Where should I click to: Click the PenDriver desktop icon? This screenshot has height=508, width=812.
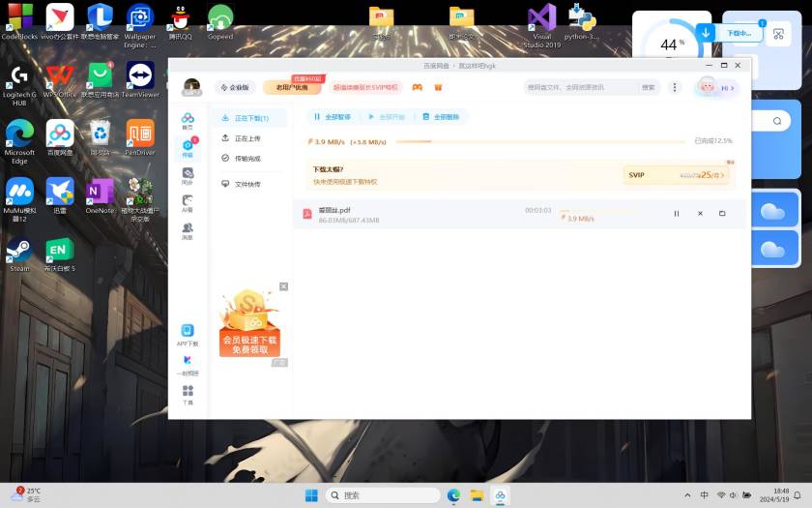[140, 137]
